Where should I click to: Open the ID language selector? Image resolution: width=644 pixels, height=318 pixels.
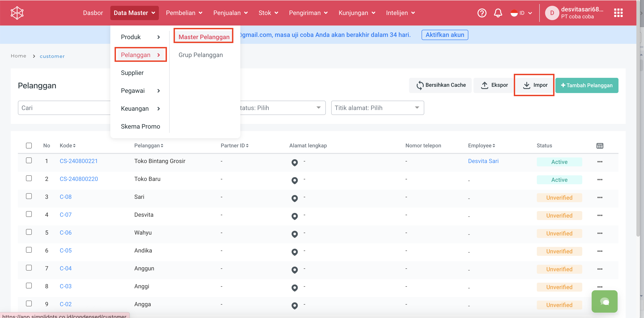(x=521, y=13)
